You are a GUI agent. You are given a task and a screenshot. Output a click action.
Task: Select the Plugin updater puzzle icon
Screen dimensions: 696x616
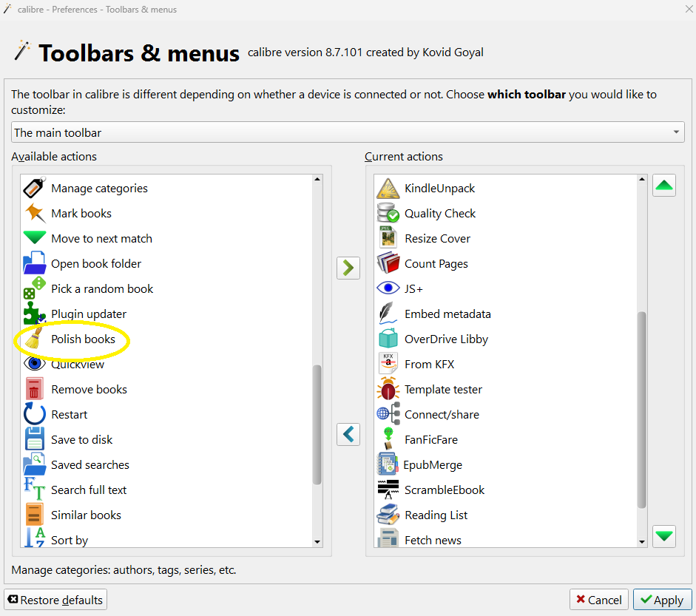click(34, 314)
